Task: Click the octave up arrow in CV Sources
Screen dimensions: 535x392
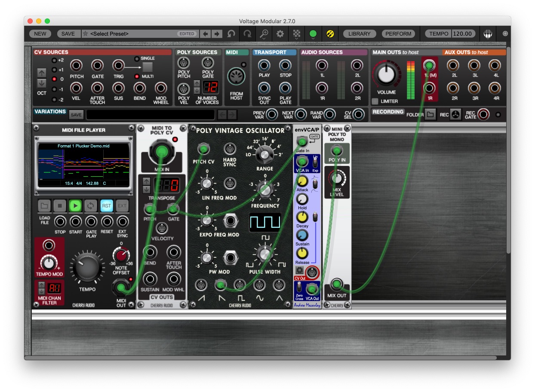Action: pos(42,73)
